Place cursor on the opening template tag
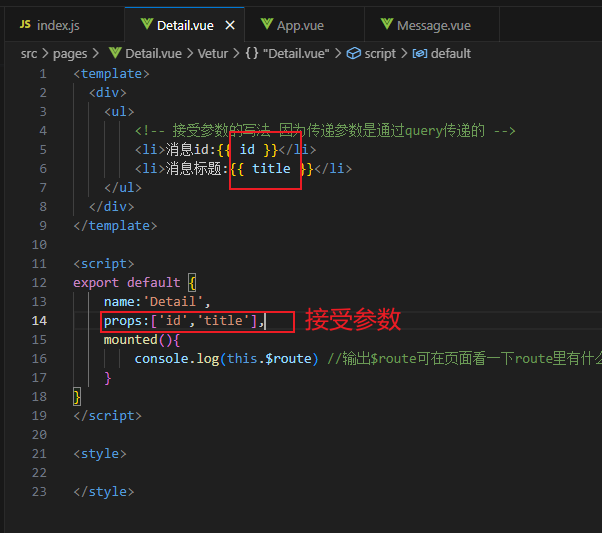602x533 pixels. coord(111,74)
